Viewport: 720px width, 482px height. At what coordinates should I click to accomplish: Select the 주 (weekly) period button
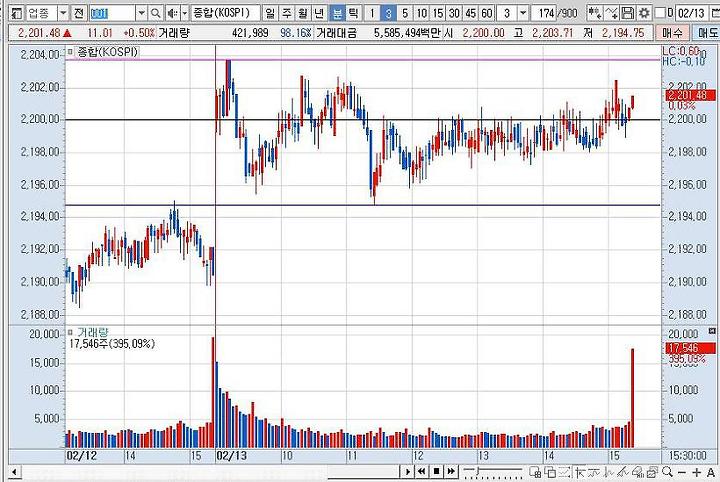click(x=287, y=13)
